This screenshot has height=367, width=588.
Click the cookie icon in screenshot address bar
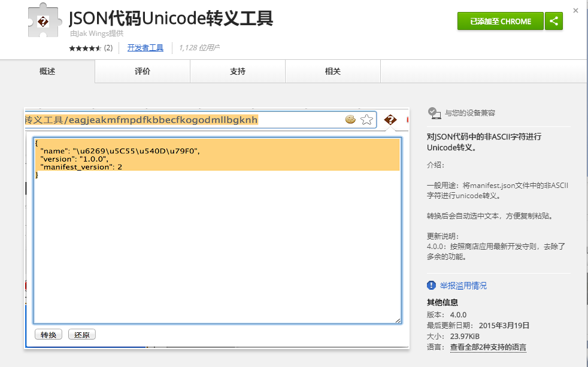[350, 120]
